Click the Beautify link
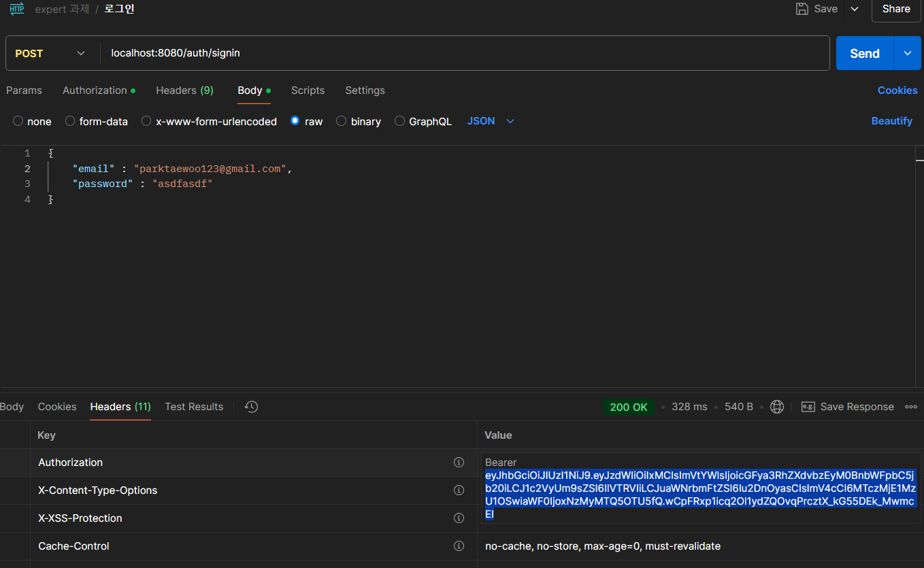The width and height of the screenshot is (924, 568). point(891,121)
